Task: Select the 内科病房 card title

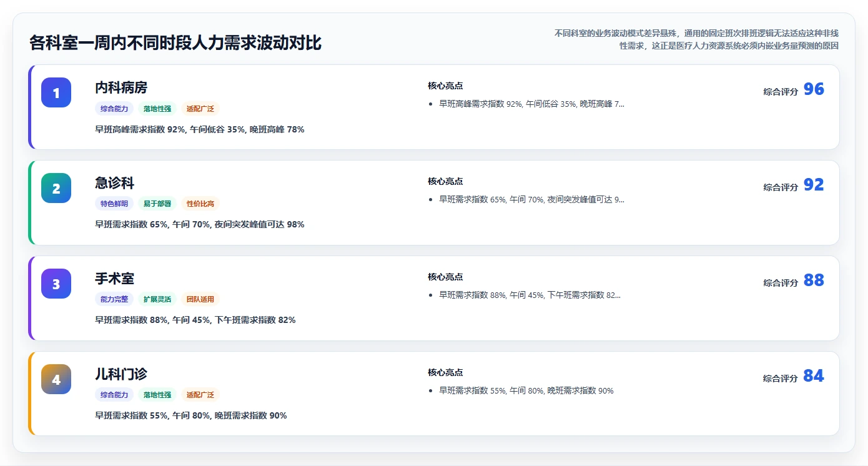Action: tap(121, 87)
